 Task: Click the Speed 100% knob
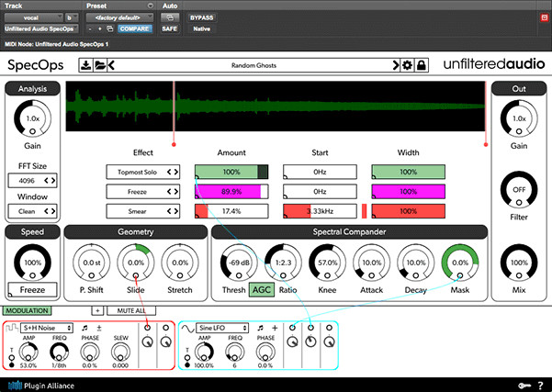[32, 263]
